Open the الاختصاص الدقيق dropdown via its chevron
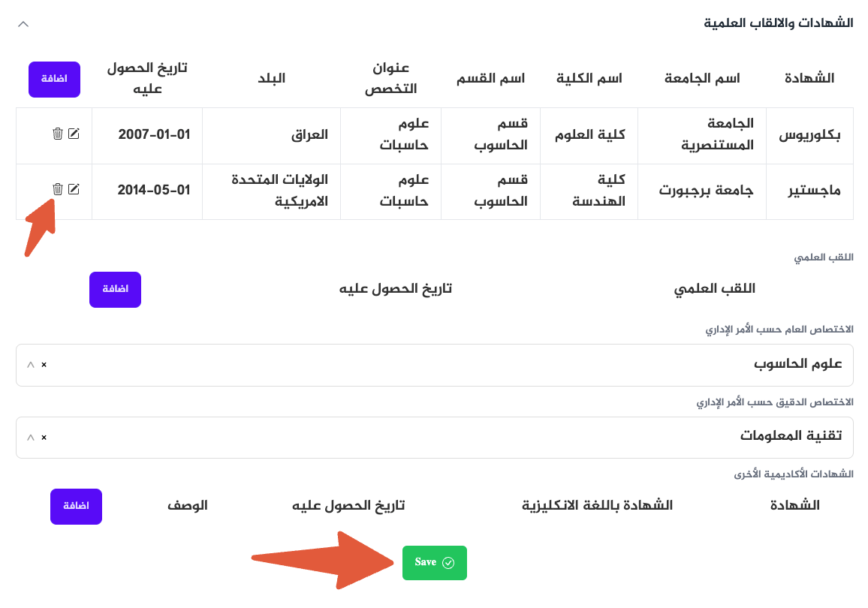The width and height of the screenshot is (868, 608). pos(30,438)
